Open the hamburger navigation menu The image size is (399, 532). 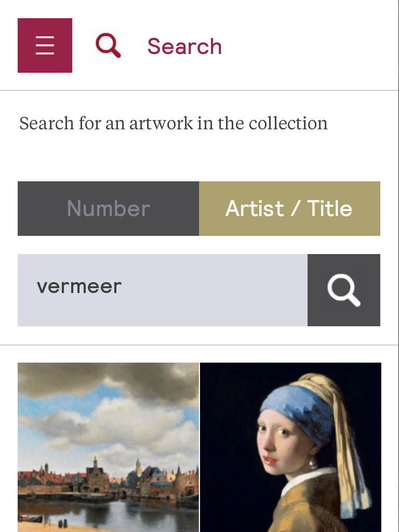(x=45, y=46)
